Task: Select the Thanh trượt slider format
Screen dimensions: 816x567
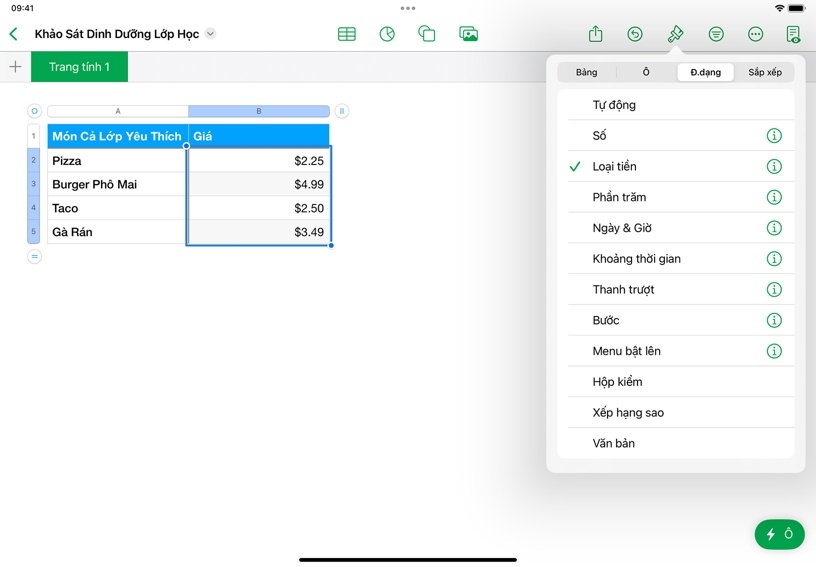Action: (623, 290)
